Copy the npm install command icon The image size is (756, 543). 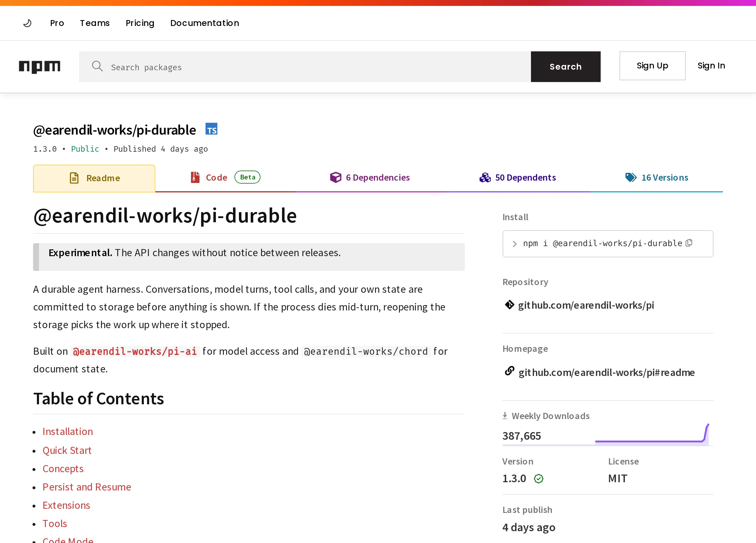[689, 243]
